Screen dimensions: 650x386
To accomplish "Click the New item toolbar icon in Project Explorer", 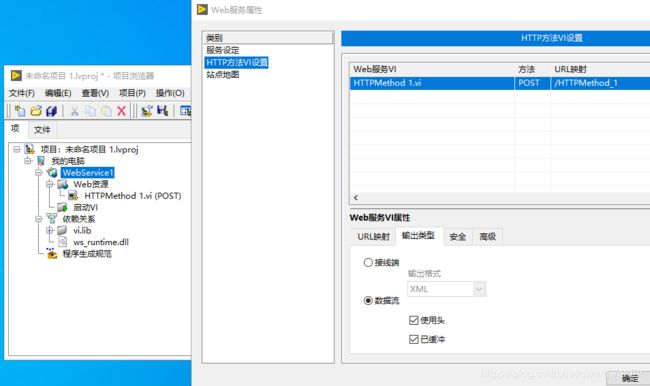I will click(x=19, y=111).
